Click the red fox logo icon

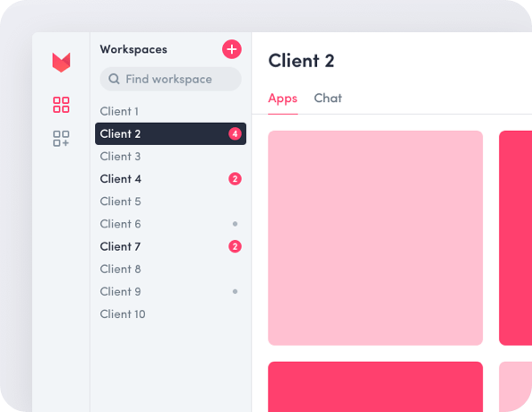62,62
